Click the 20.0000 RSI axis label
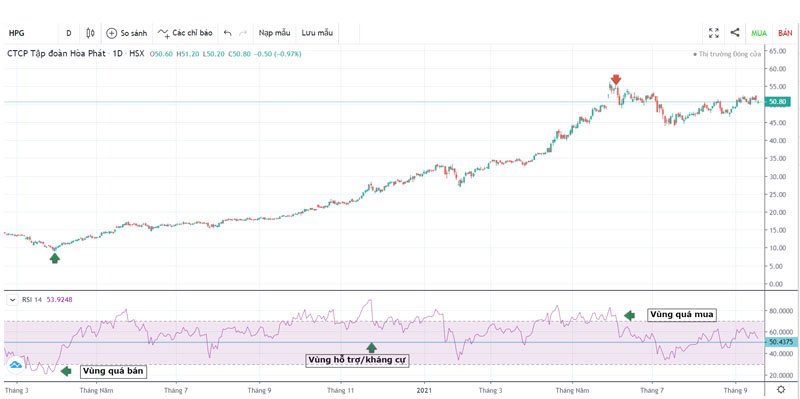800x399 pixels. (780, 375)
